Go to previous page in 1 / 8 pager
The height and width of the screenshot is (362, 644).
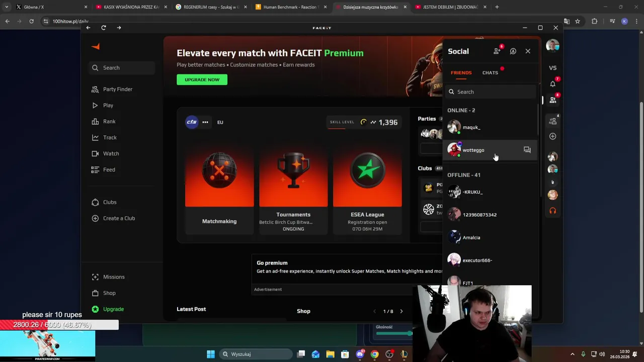pos(374,311)
